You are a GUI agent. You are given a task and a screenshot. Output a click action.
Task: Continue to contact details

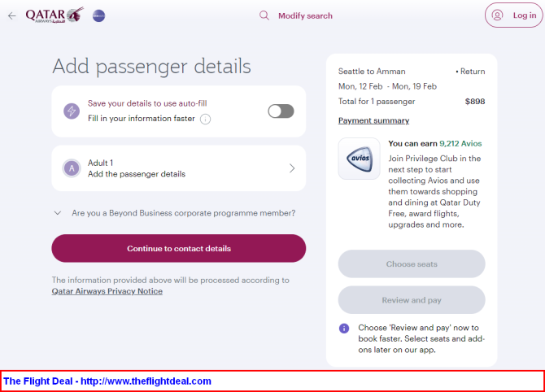coord(179,249)
